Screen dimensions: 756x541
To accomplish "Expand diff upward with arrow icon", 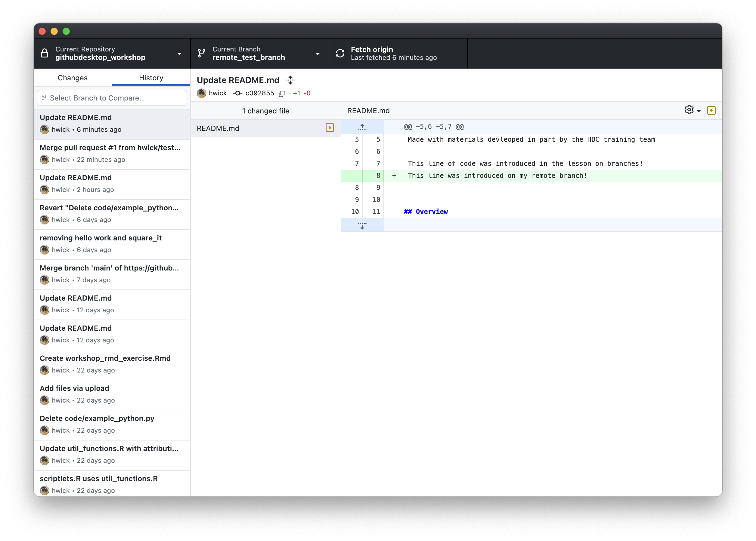I will (362, 127).
